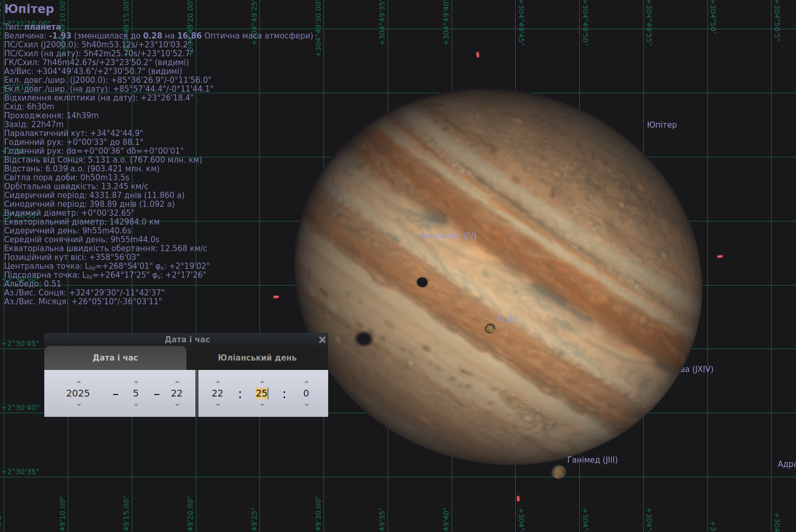
Task: Increase the hour with the arrow above hour 22
Action: click(218, 382)
